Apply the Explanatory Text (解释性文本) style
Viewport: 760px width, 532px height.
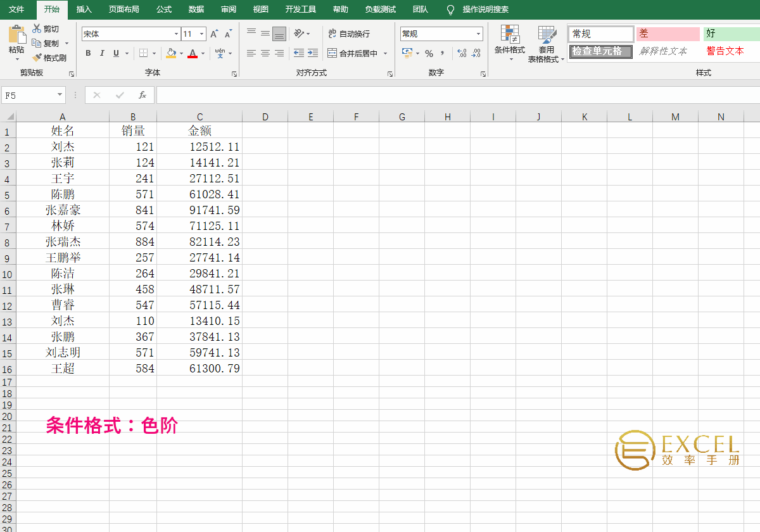pos(663,51)
